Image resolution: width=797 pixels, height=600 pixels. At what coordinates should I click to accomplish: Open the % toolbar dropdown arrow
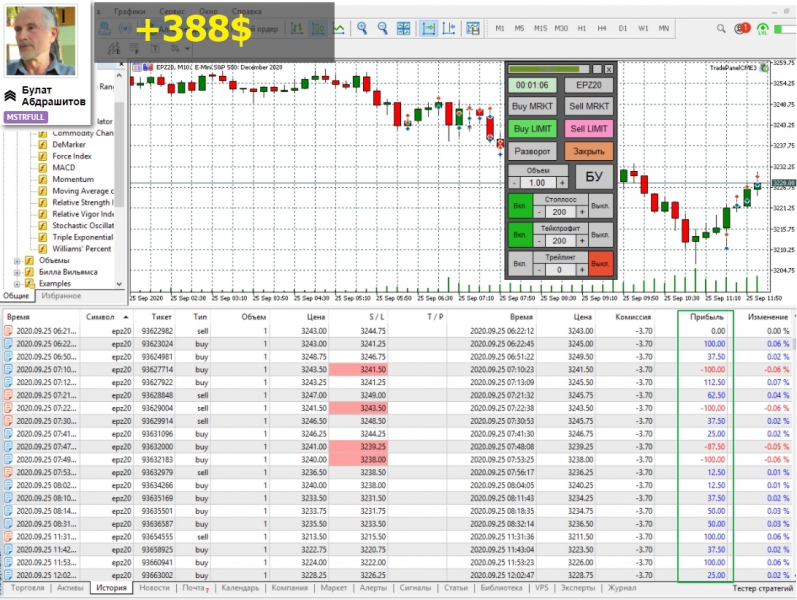[x=188, y=49]
